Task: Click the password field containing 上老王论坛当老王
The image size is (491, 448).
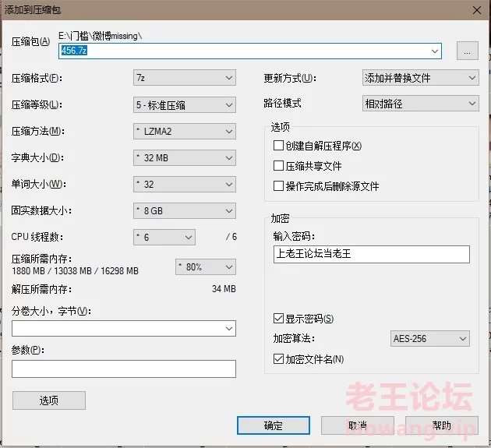Action: point(372,254)
